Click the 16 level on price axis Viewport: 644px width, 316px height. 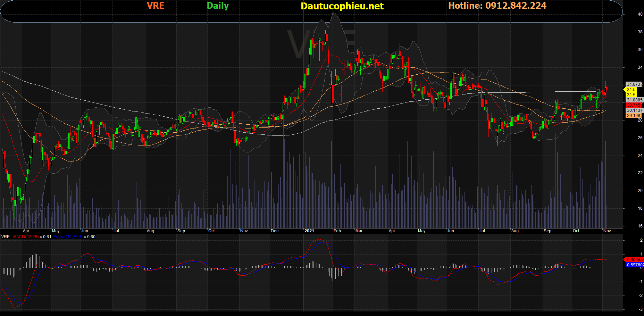[640, 226]
